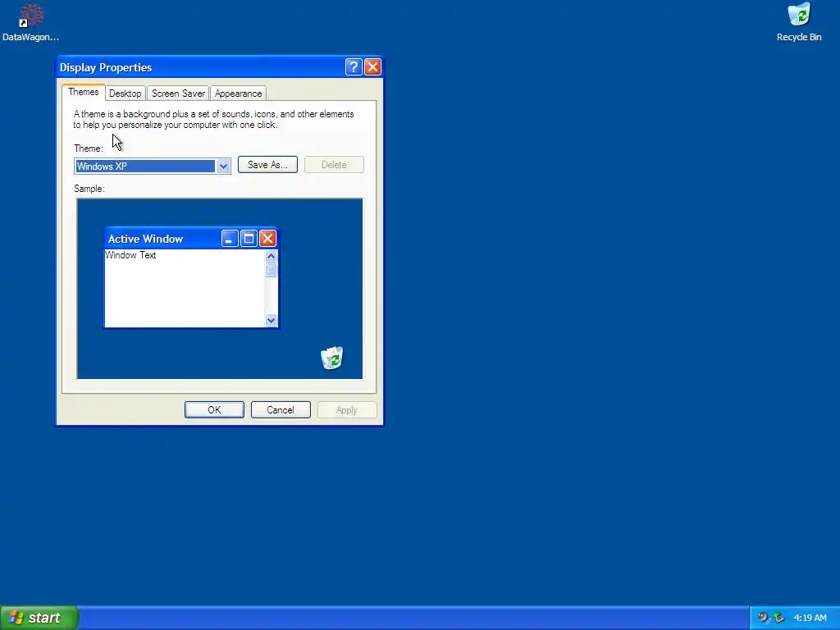Screen dimensions: 840x630
Task: Click the sample Active Window close icon
Action: (x=267, y=239)
